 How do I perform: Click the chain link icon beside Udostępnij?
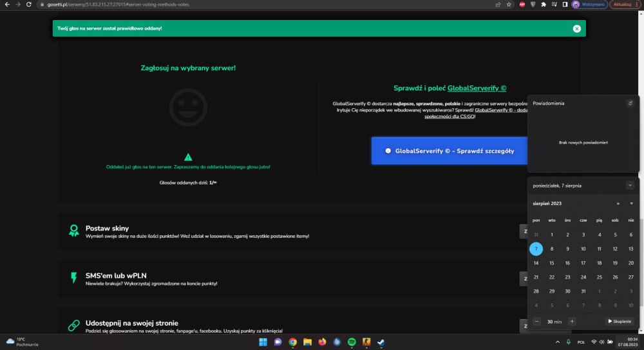click(74, 326)
